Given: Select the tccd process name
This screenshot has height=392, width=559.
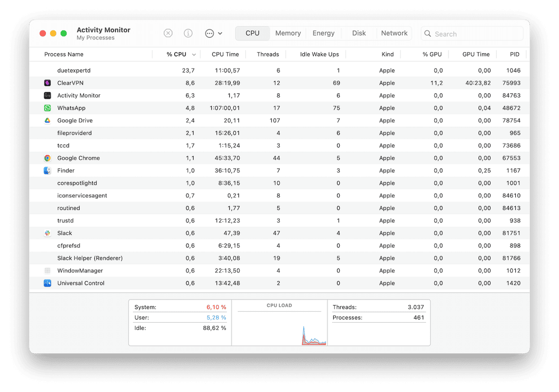Looking at the screenshot, I should (x=63, y=146).
